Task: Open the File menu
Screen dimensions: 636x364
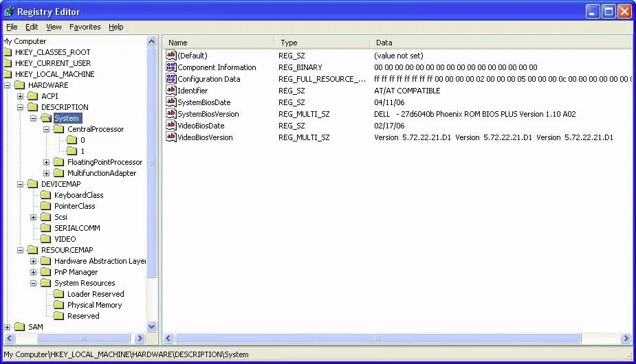Action: [12, 27]
